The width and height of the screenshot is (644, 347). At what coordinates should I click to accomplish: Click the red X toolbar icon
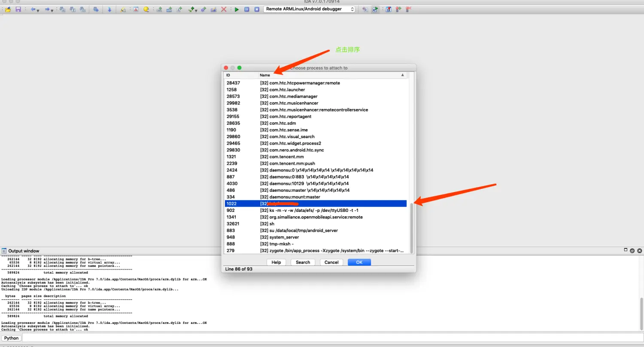tap(224, 9)
